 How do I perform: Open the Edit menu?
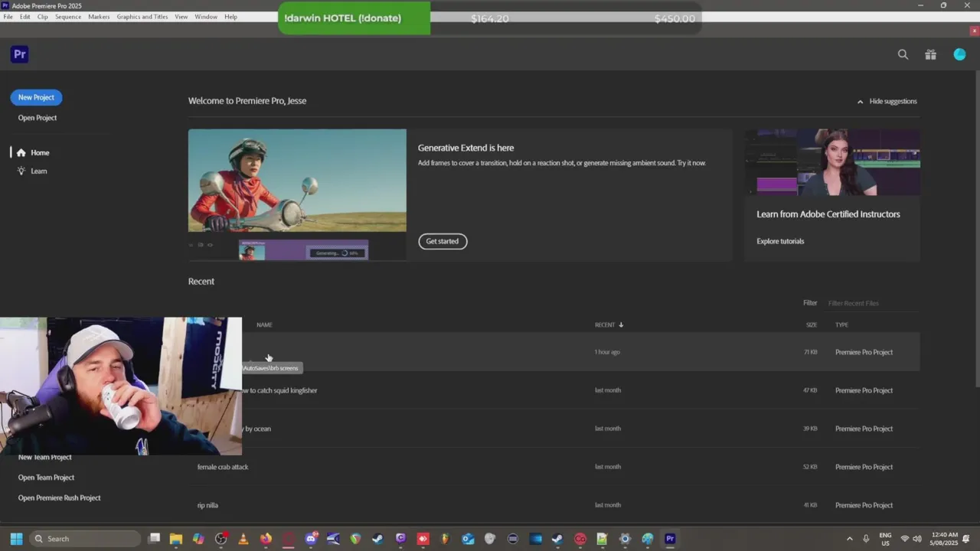tap(25, 17)
